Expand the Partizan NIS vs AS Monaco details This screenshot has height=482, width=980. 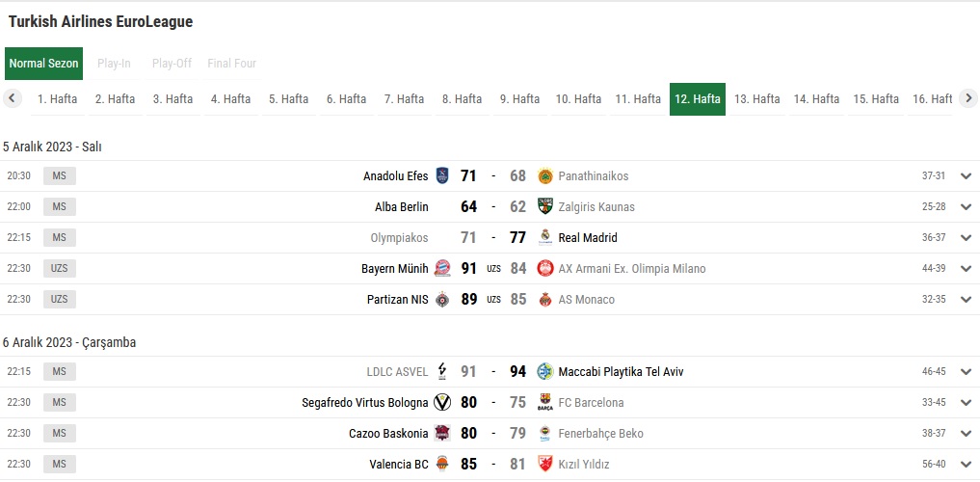tap(967, 300)
